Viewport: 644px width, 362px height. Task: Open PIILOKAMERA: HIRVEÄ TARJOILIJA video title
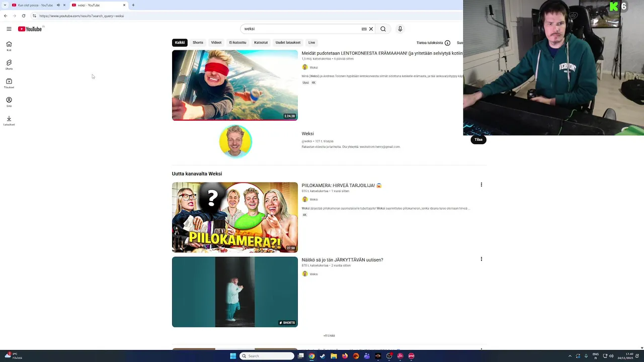point(341,185)
